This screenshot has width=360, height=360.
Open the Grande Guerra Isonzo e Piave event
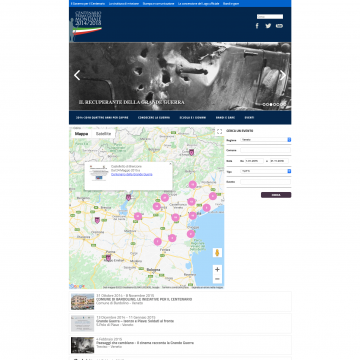point(135,321)
